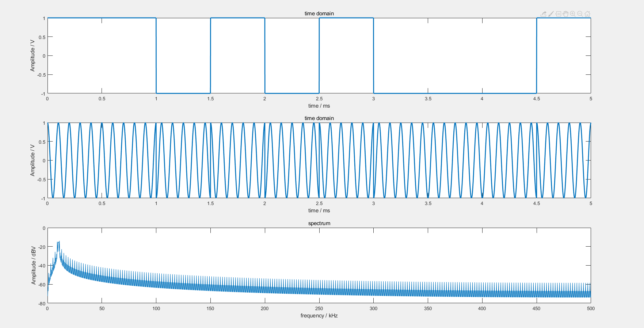Select the Zoom In magnifier
This screenshot has width=644, height=328.
tap(573, 14)
